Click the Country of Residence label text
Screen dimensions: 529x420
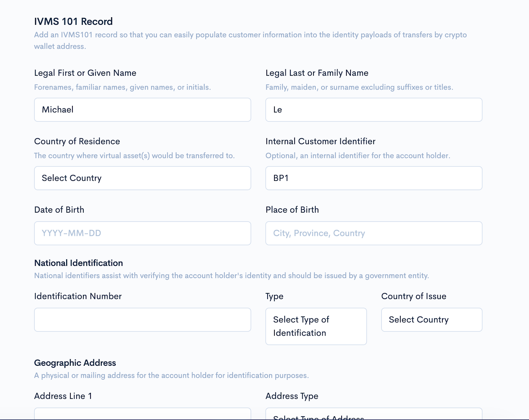[x=77, y=142]
